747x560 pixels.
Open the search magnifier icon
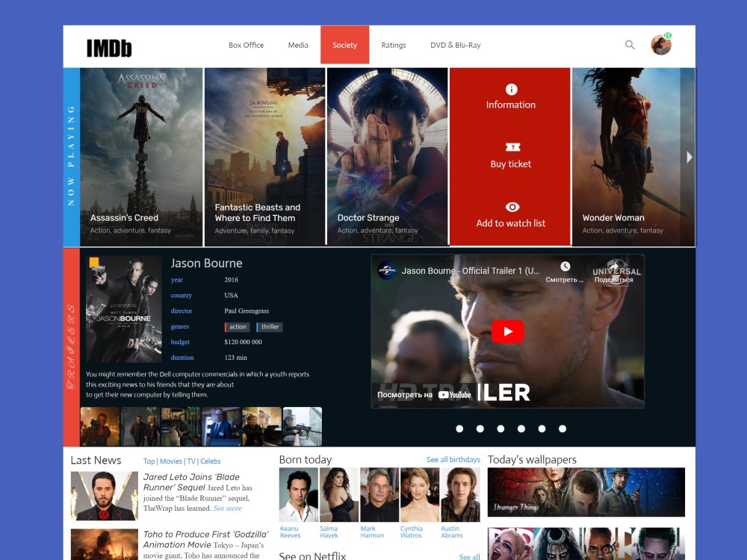coord(630,45)
